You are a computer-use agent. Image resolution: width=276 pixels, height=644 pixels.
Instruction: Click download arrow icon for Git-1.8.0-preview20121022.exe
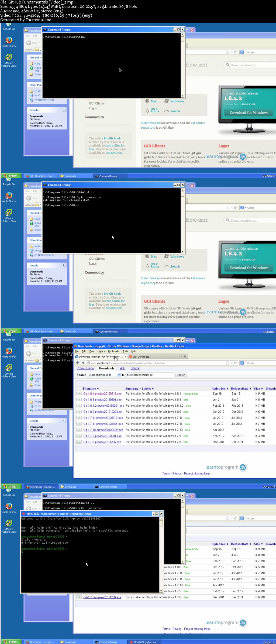(79, 412)
